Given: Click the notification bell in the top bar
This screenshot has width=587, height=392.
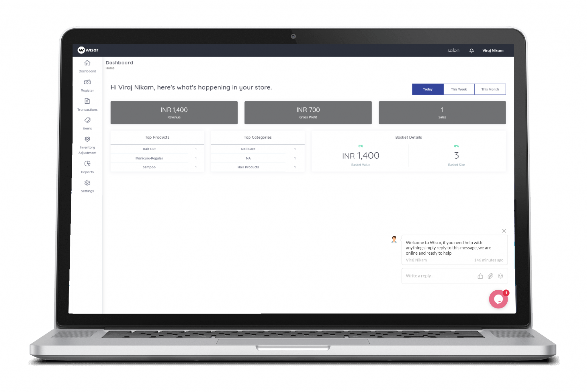Looking at the screenshot, I should point(471,50).
